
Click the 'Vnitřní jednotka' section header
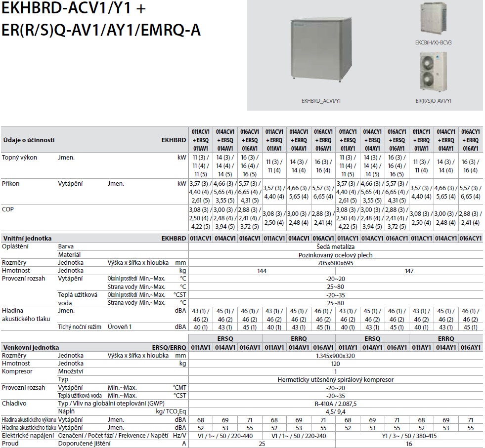pyautogui.click(x=27, y=238)
